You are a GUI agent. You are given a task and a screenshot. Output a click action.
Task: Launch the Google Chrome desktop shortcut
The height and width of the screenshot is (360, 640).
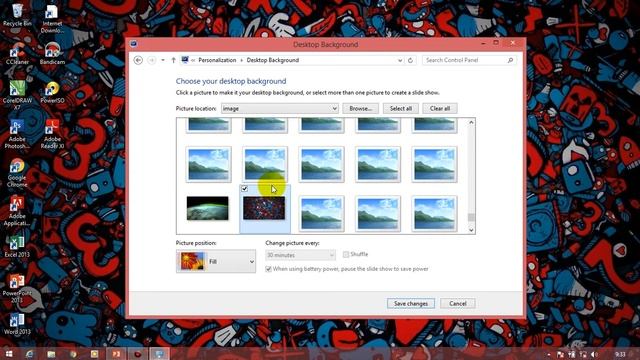(x=17, y=173)
